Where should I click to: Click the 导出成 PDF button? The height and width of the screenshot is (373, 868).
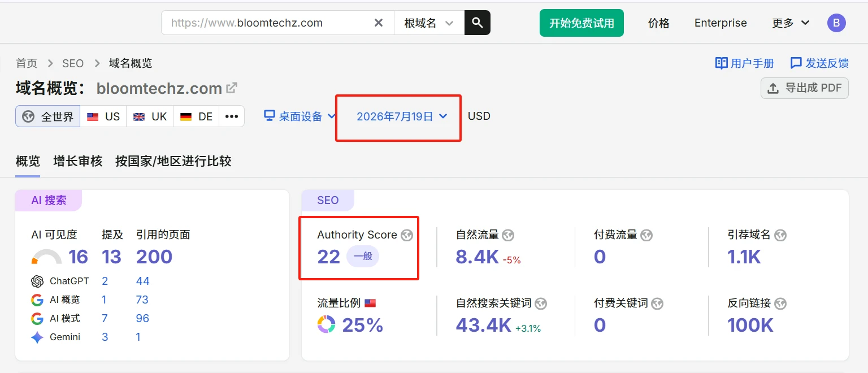805,88
